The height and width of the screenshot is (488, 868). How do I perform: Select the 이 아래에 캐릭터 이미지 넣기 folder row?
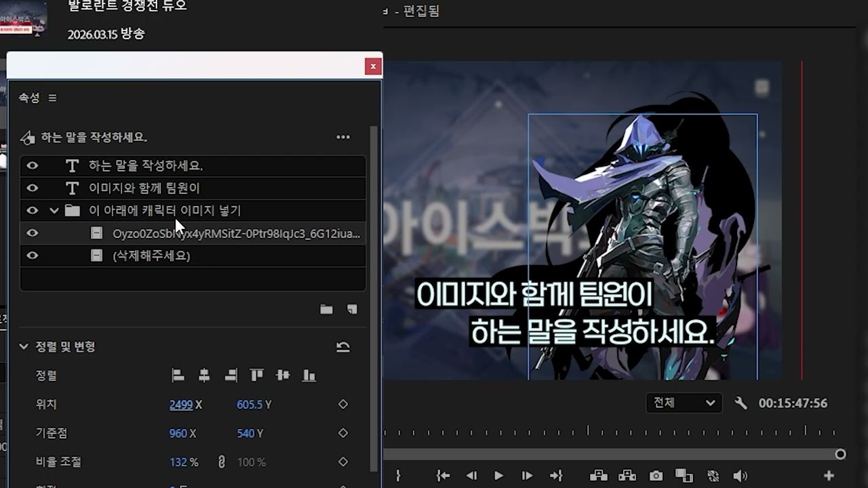(193, 211)
